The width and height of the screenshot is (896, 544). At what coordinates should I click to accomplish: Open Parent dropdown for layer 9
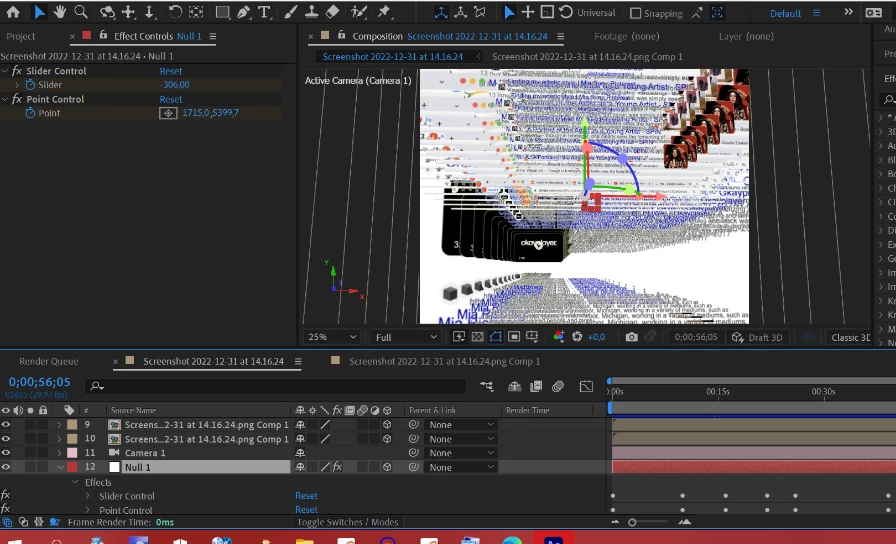tap(461, 425)
